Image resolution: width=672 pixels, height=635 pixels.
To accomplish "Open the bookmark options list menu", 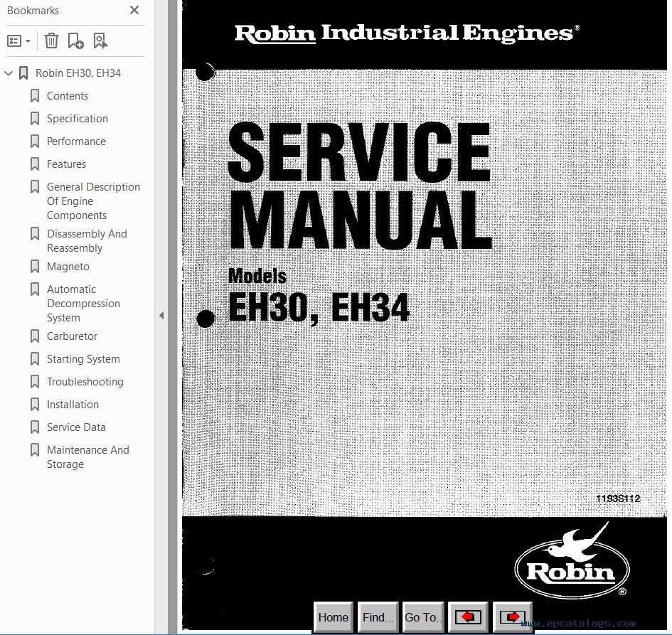I will tap(19, 41).
